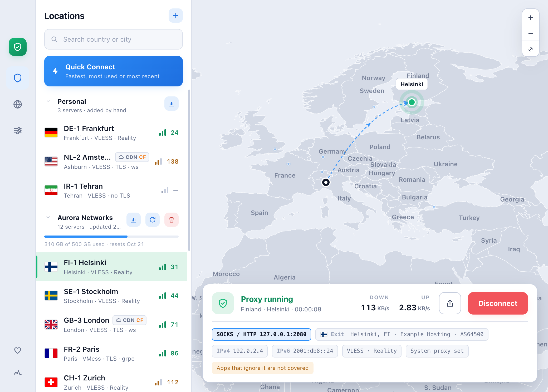Click the VLESS · Reality chip
548x392 pixels.
pyautogui.click(x=372, y=351)
